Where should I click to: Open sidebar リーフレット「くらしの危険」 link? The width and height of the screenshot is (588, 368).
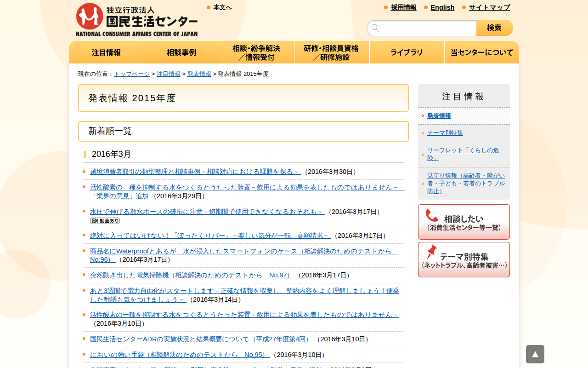point(463,154)
